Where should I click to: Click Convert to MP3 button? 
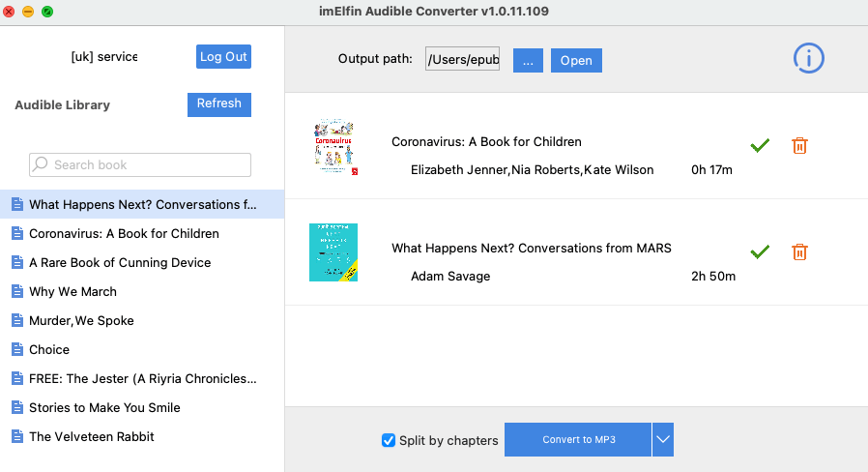(578, 439)
